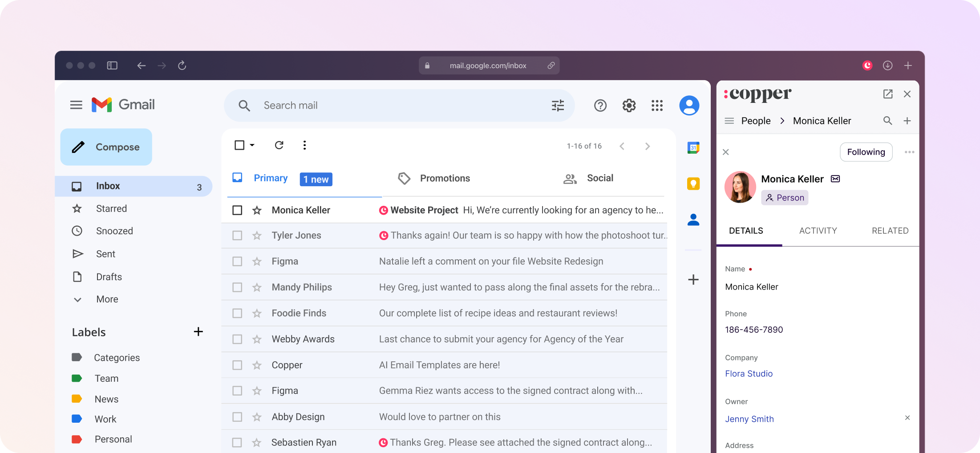Image resolution: width=980 pixels, height=453 pixels.
Task: Refresh the inbox
Action: pos(279,145)
